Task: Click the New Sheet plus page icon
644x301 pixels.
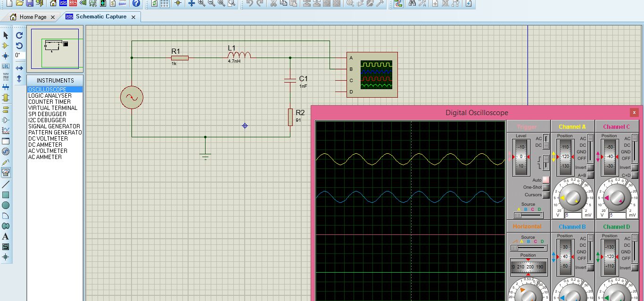Action: [435, 3]
